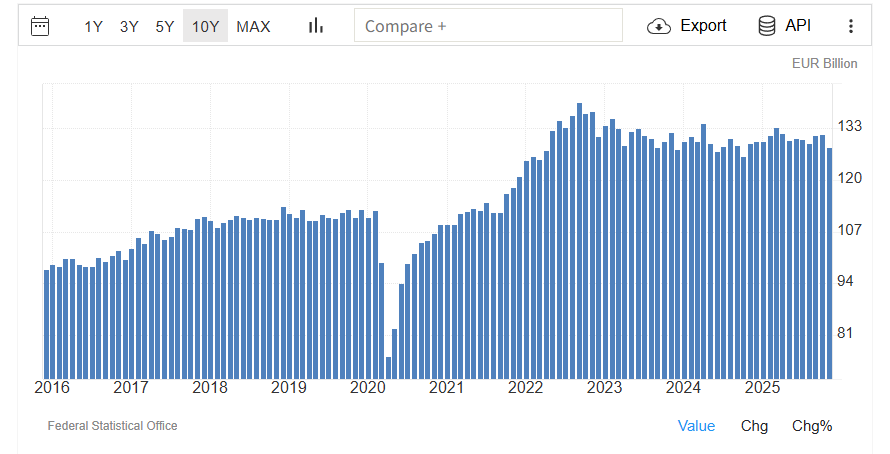Click the Compare + search field
Screen dimensions: 890x454
[x=488, y=26]
